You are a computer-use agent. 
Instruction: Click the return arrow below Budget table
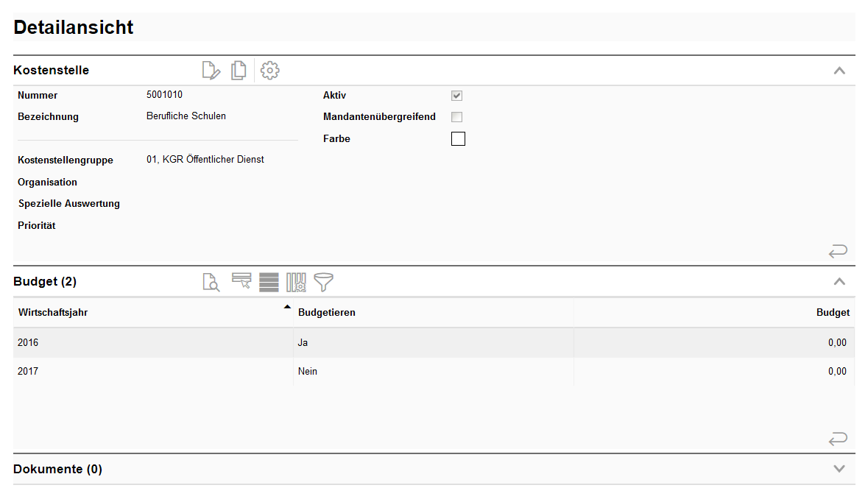[838, 439]
